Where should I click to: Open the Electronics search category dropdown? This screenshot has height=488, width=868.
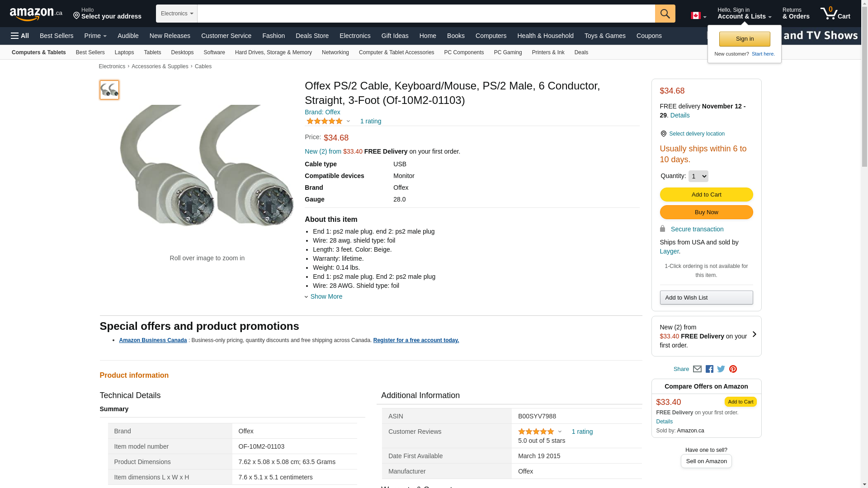(177, 14)
